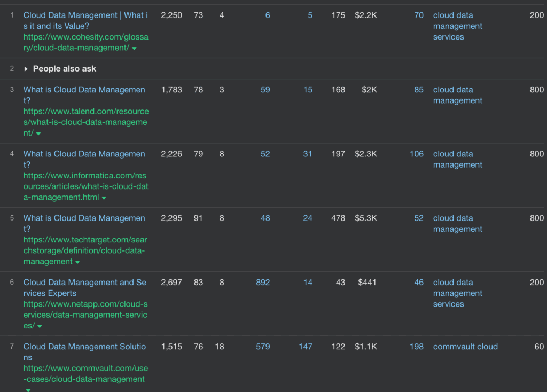The width and height of the screenshot is (547, 392).
Task: Open the talend.com resources URL
Action: coord(86,122)
